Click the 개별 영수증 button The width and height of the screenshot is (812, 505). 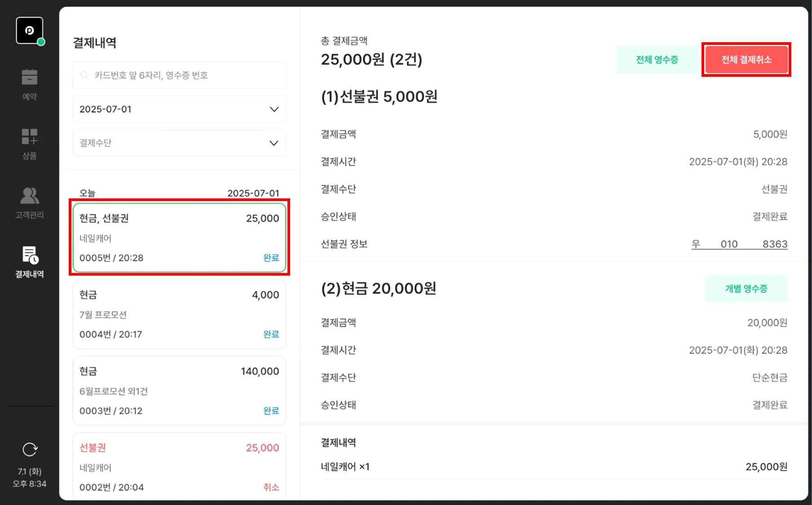point(746,289)
